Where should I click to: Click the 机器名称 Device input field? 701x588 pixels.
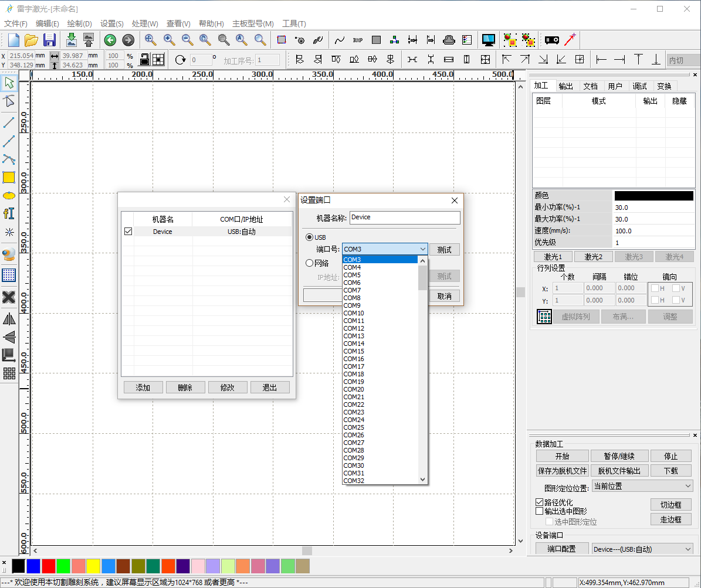point(405,217)
